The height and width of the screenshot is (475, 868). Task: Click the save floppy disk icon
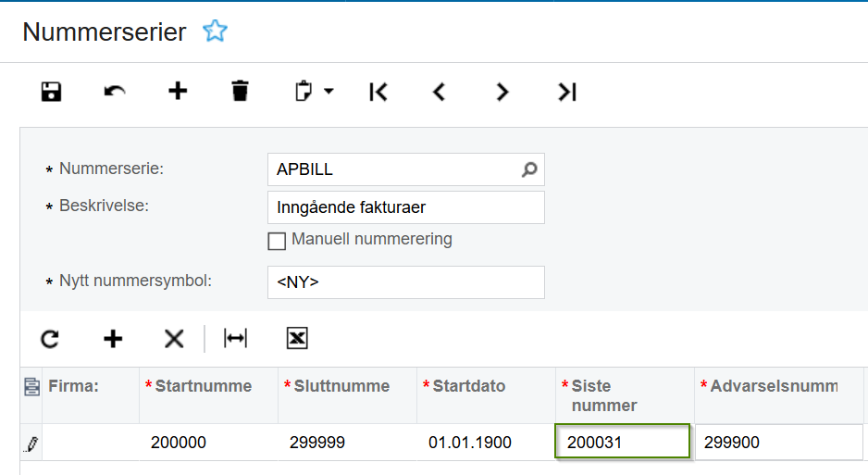coord(52,92)
